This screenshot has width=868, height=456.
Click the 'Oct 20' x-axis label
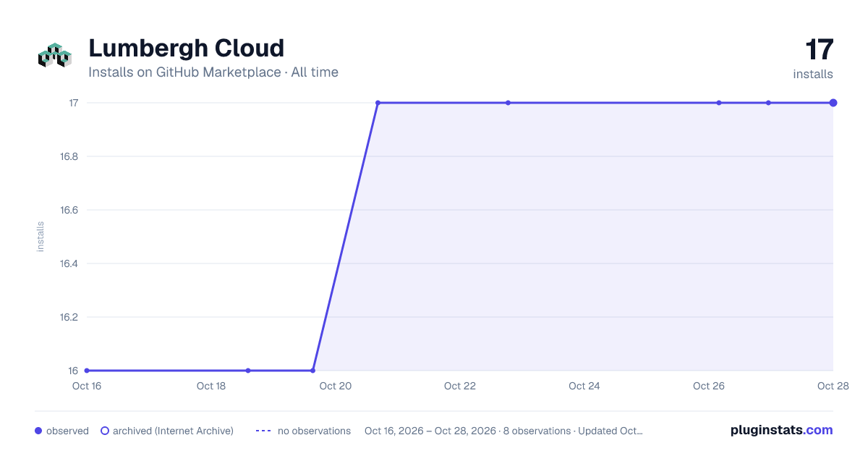coord(336,386)
